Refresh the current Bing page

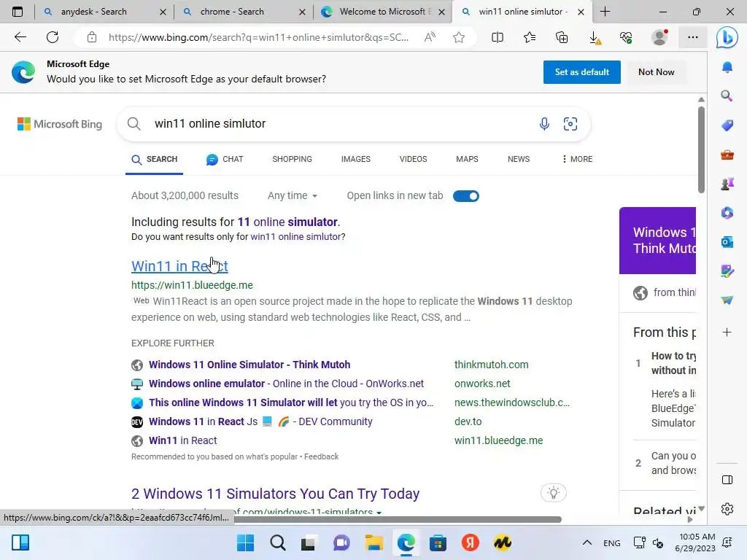point(53,37)
